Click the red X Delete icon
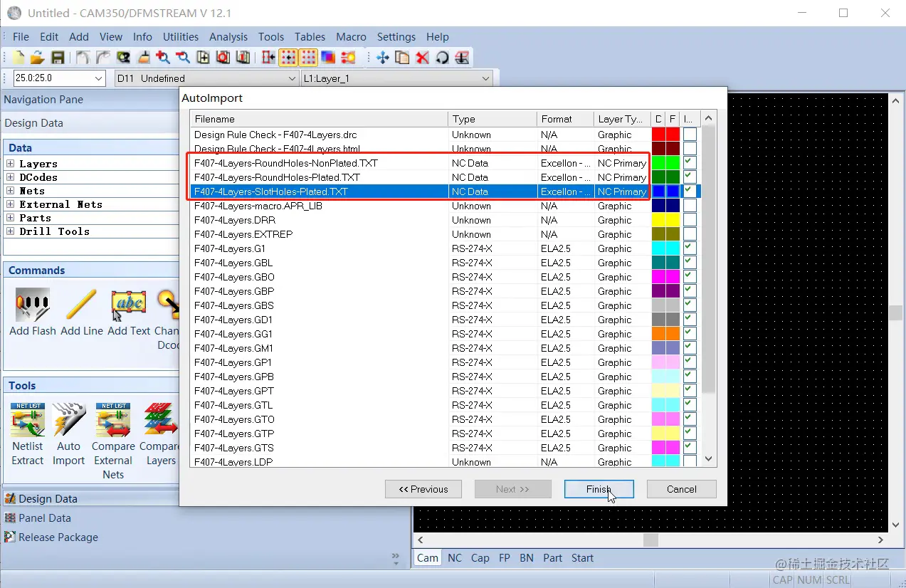The width and height of the screenshot is (906, 588). pos(422,58)
